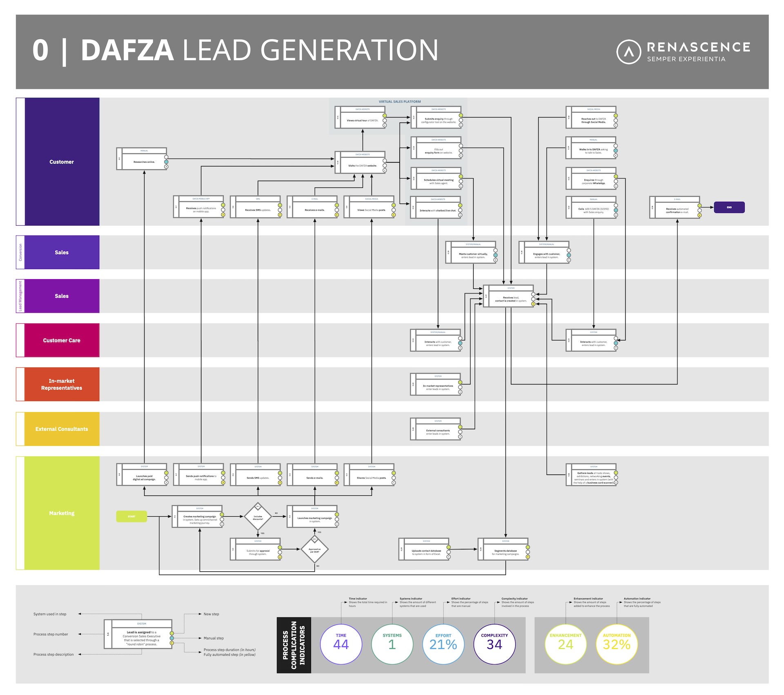
Task: Click the ENHANCEMENT 24 yellow circle
Action: pos(566,644)
